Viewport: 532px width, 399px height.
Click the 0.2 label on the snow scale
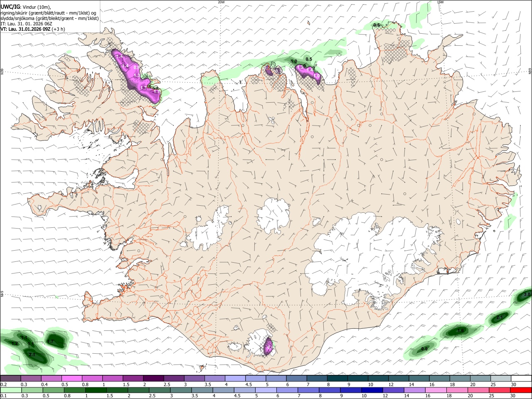pyautogui.click(x=3, y=384)
